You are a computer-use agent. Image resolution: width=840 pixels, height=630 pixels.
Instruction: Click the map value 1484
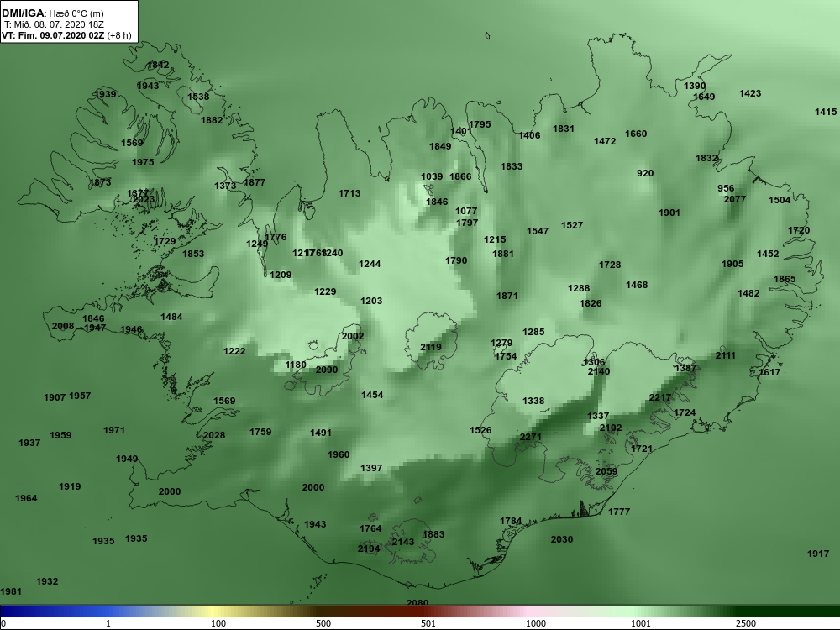point(171,317)
